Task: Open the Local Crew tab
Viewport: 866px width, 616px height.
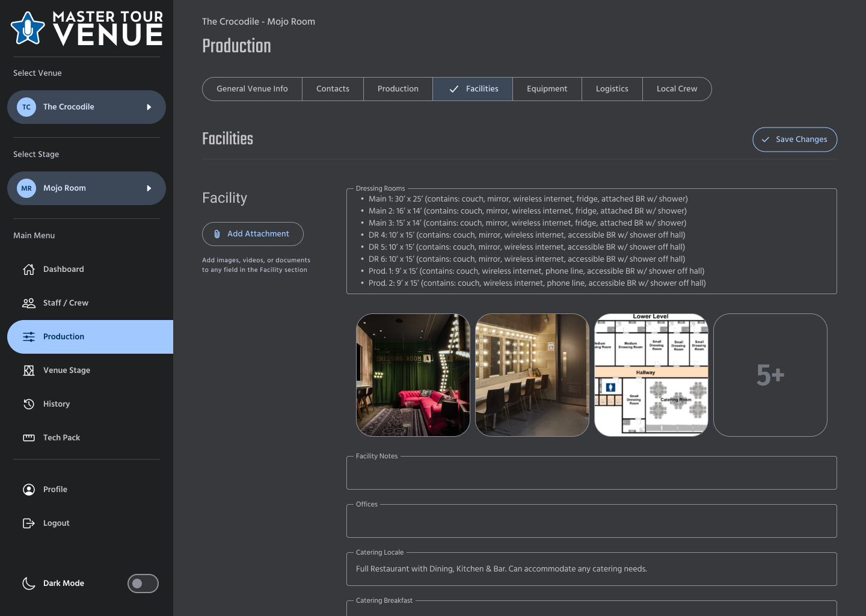Action: [677, 89]
